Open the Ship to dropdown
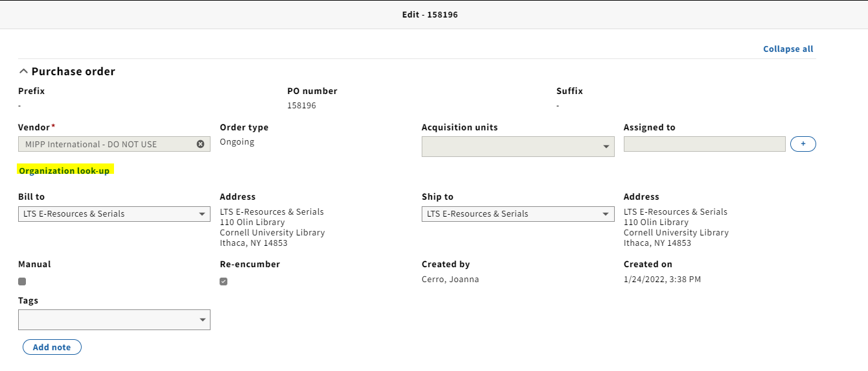The height and width of the screenshot is (371, 868). (518, 214)
